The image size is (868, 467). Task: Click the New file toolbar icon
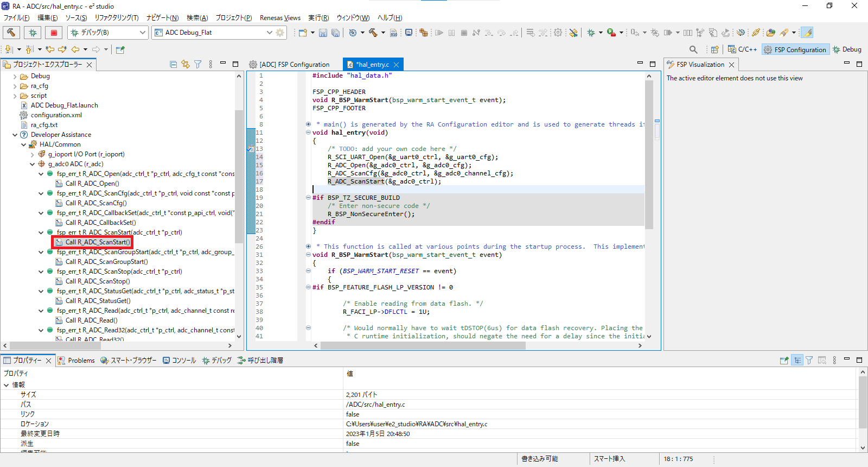[x=303, y=33]
